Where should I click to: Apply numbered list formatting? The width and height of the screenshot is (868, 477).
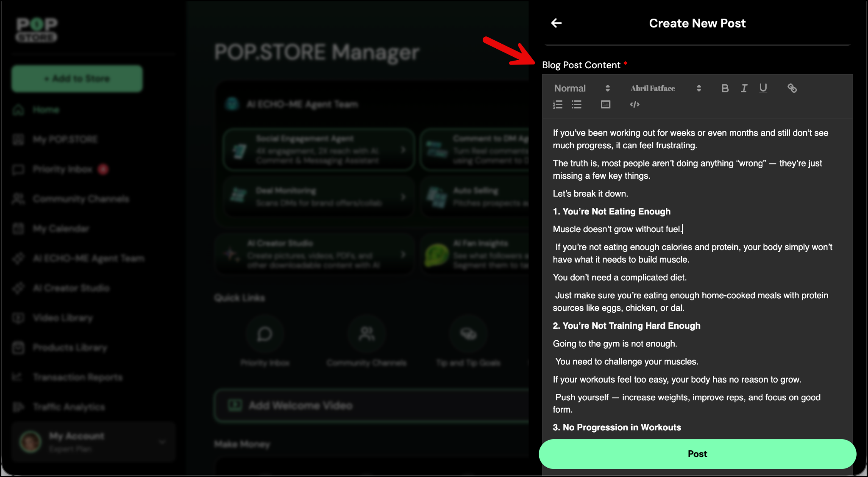tap(558, 105)
